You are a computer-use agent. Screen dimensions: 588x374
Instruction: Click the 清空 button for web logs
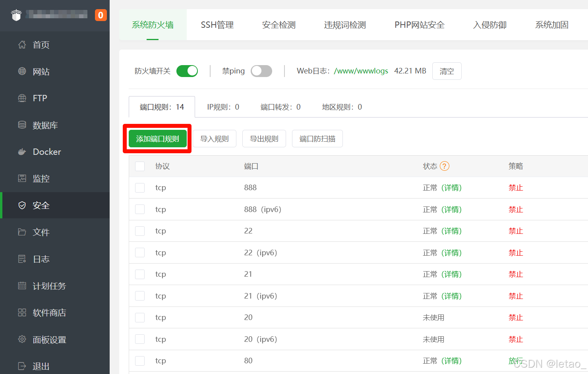coord(447,71)
